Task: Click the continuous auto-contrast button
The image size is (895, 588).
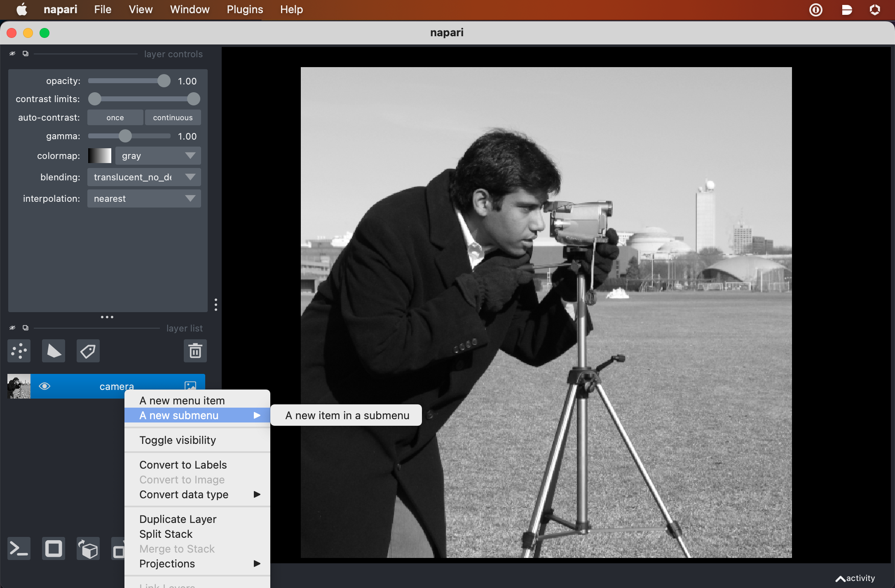Action: tap(172, 117)
